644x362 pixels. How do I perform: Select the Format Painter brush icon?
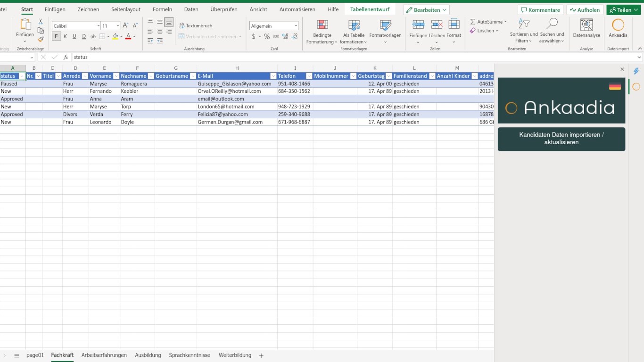pyautogui.click(x=41, y=39)
